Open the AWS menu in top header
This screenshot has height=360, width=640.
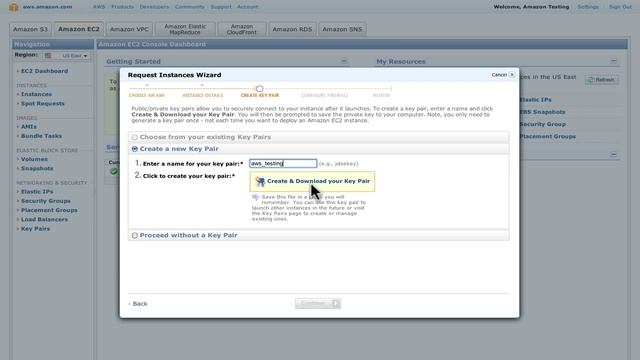tap(99, 7)
